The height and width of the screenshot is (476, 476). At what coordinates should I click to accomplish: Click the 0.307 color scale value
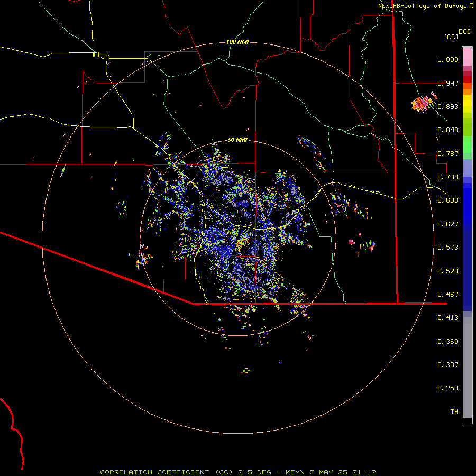point(448,365)
